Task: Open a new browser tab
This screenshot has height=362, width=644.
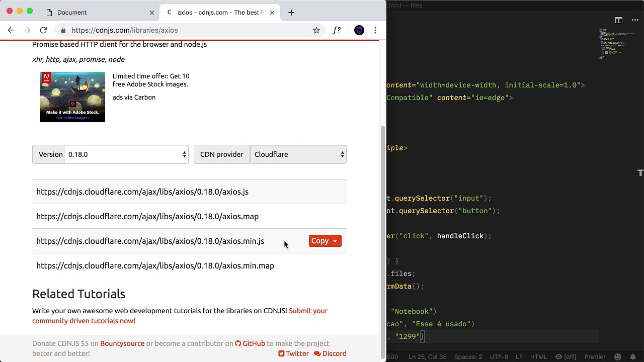Action: pos(291,12)
